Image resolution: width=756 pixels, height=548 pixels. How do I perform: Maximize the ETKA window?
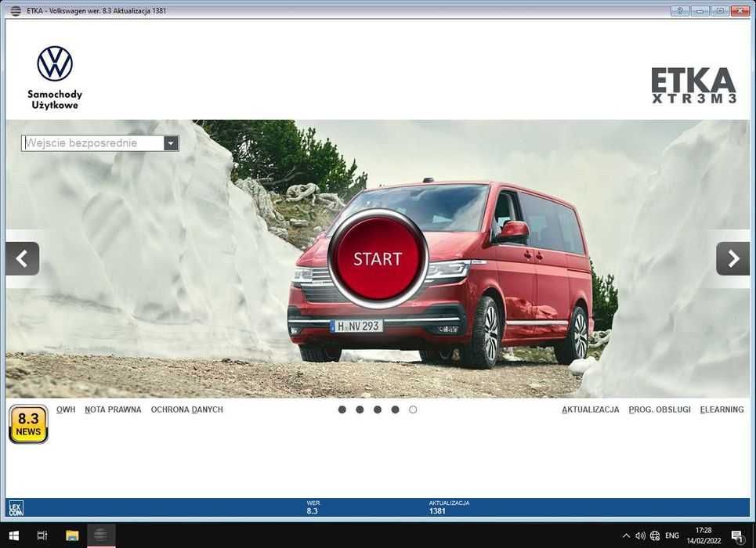pyautogui.click(x=720, y=11)
